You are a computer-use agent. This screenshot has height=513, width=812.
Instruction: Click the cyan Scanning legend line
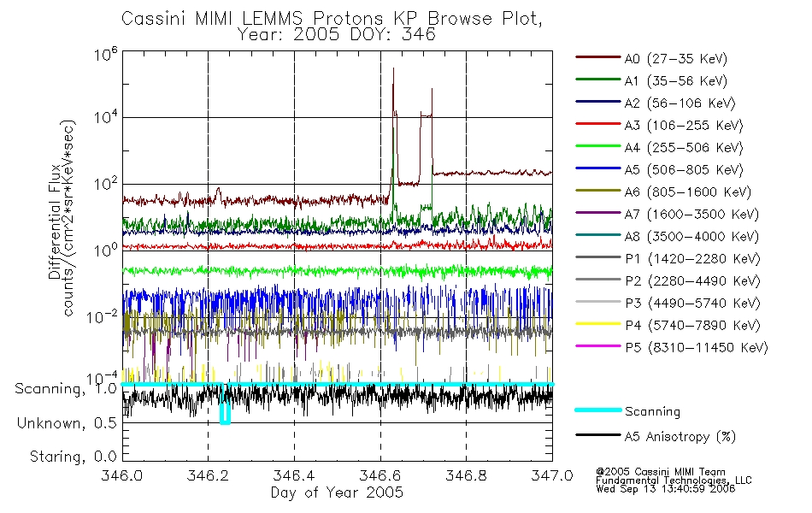597,410
